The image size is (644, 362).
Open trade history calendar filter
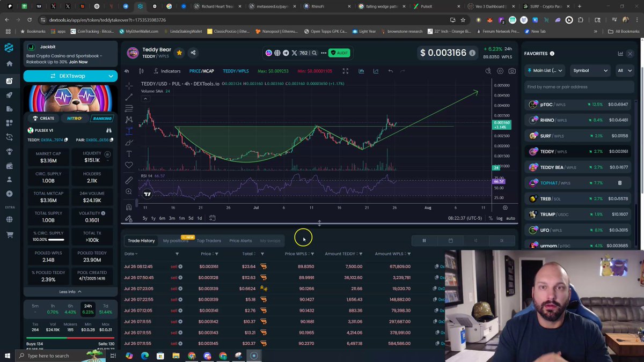coord(450,241)
